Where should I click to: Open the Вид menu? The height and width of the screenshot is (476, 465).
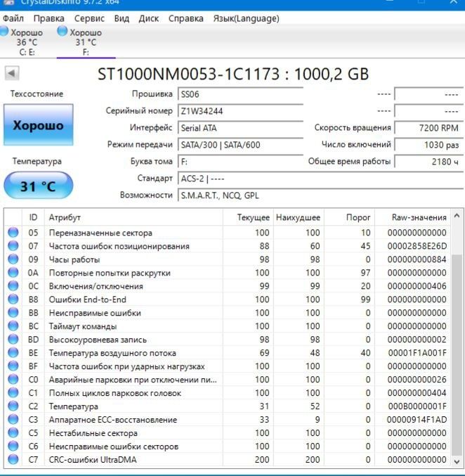[x=122, y=18]
